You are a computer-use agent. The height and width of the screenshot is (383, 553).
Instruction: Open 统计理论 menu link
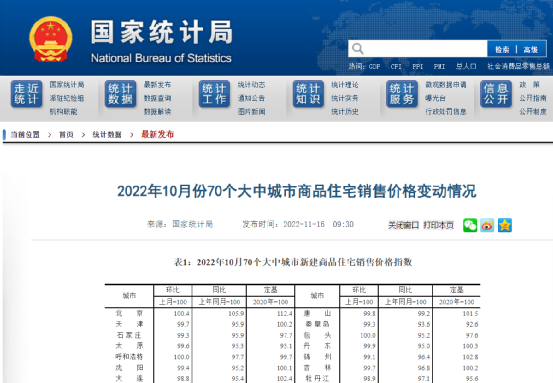345,85
